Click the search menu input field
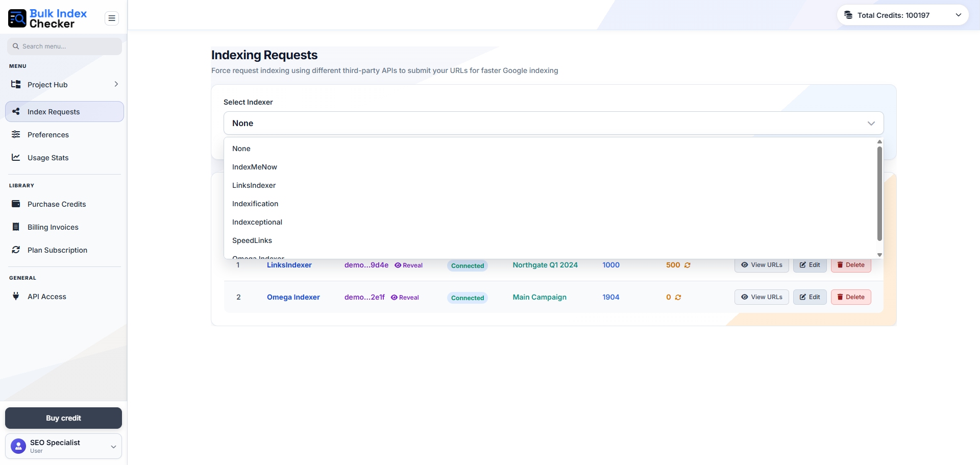The height and width of the screenshot is (465, 980). [64, 46]
